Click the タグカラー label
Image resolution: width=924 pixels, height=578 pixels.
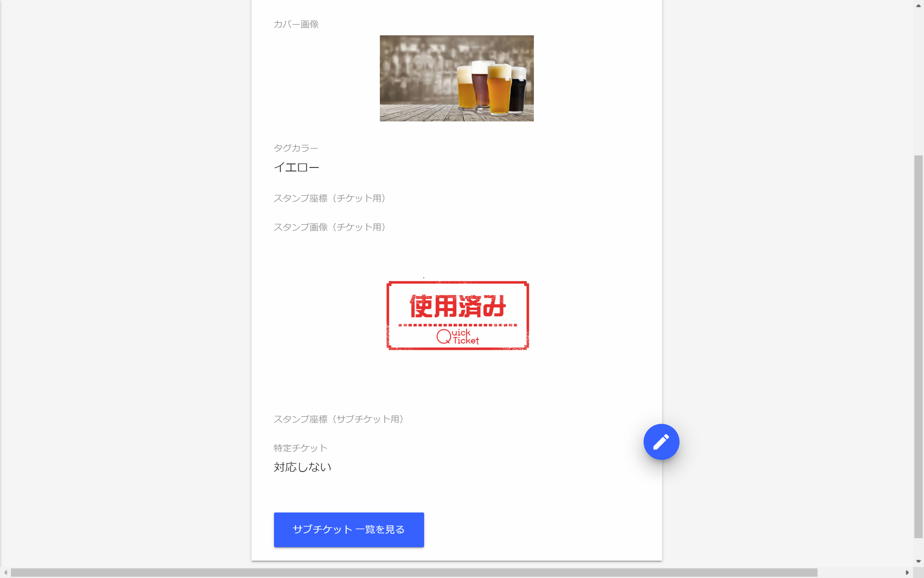pyautogui.click(x=296, y=148)
